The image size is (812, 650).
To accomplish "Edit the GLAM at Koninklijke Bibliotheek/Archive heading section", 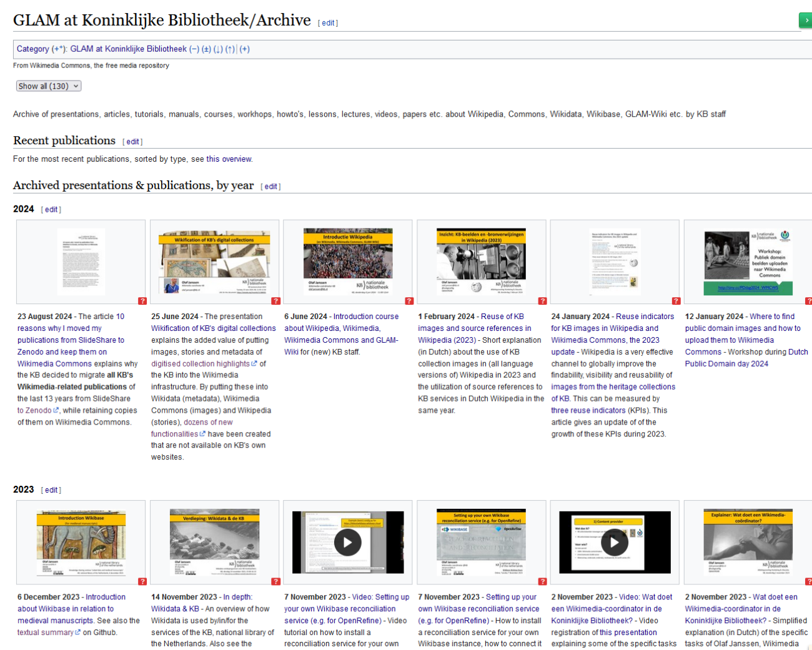I will pos(328,23).
